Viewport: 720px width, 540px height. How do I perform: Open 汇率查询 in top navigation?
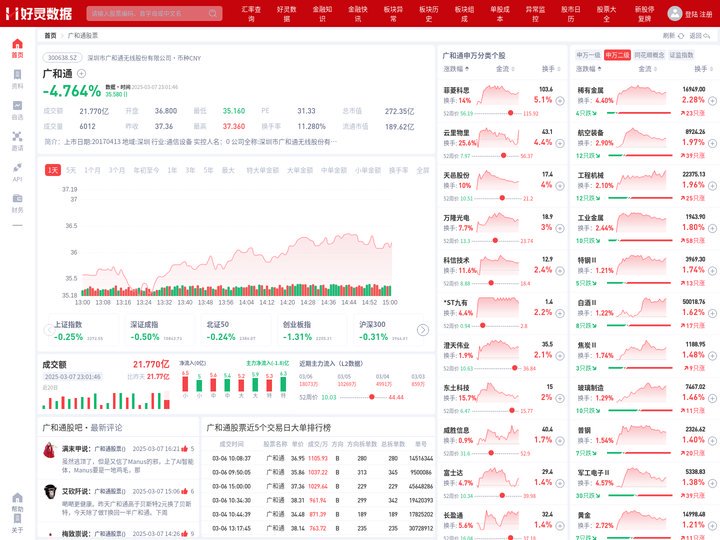tap(251, 13)
